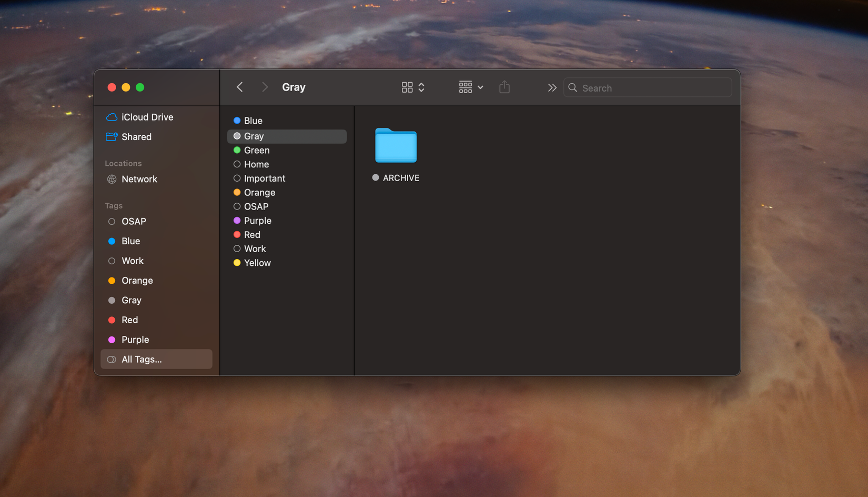Screen dimensions: 868x497
Task: Choose Green in the tags column
Action: click(x=287, y=151)
